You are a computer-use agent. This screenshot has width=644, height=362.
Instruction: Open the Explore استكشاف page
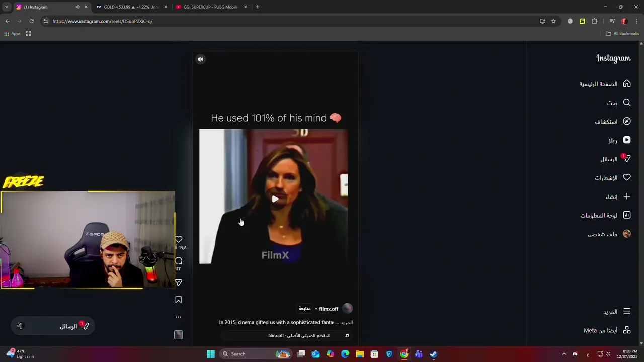612,122
